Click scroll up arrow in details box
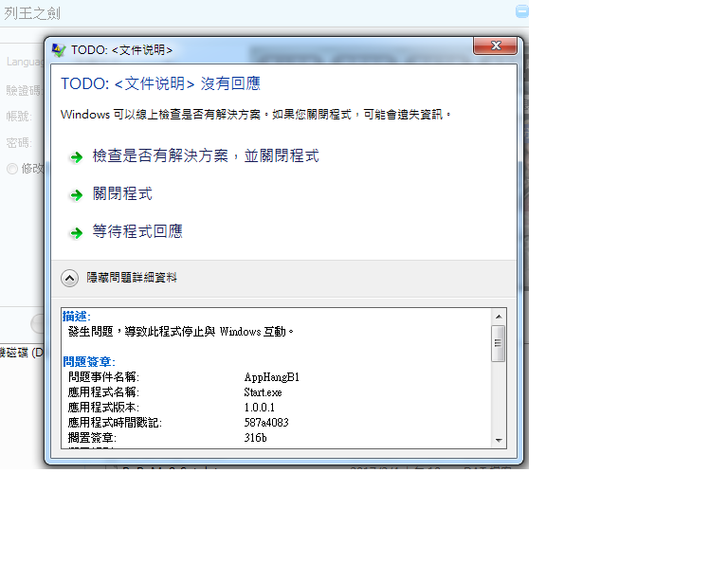Screen dimensions: 728x582 pyautogui.click(x=499, y=317)
